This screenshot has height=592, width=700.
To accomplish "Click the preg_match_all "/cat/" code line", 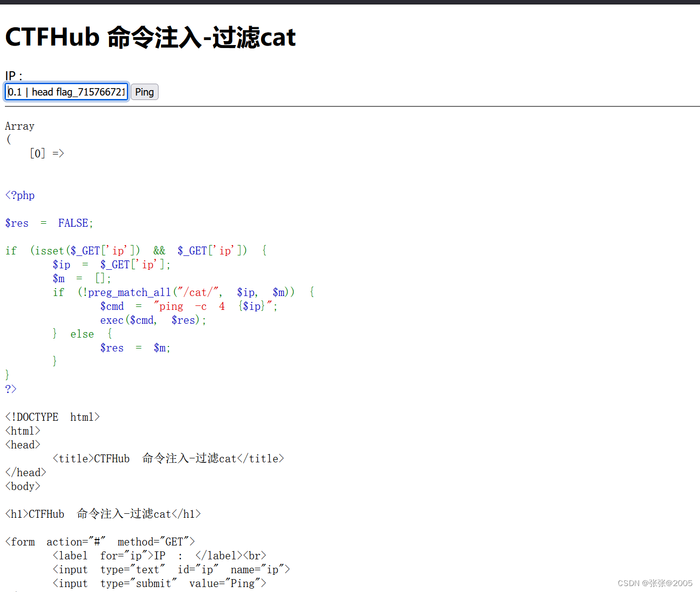I will coord(183,293).
